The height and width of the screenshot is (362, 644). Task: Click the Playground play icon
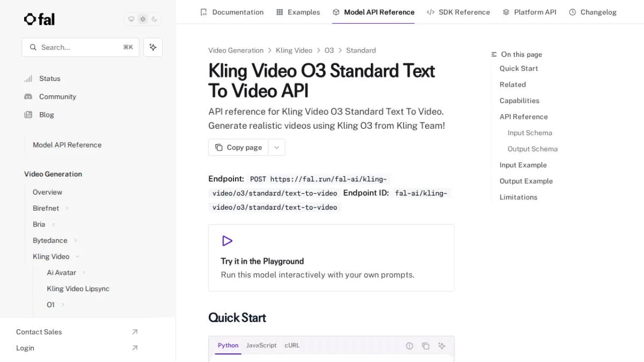227,241
